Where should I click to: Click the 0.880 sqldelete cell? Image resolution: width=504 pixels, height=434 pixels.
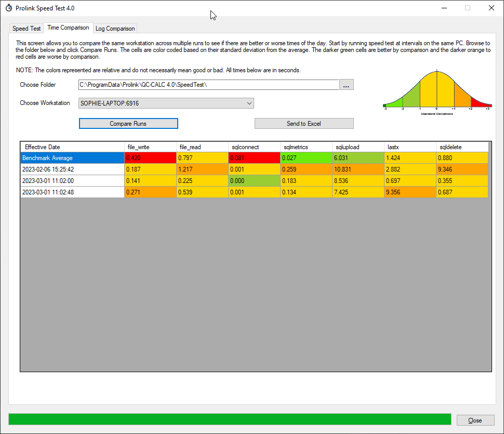462,158
